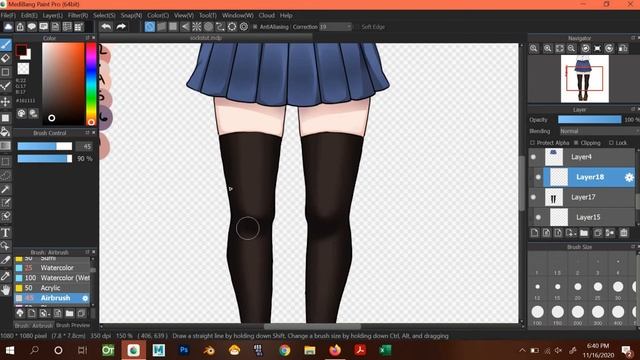Open Firefox from Windows taskbar
This screenshot has height=360, width=640.
(x=335, y=350)
